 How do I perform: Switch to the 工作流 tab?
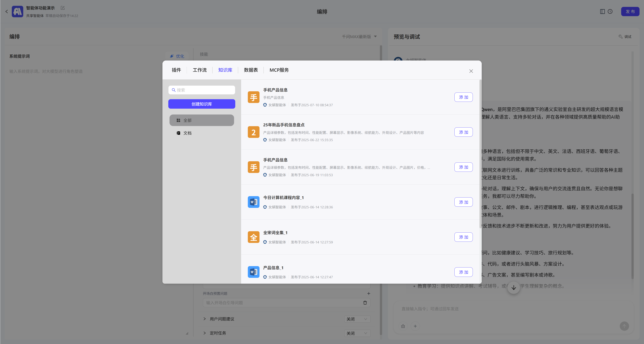(x=200, y=70)
